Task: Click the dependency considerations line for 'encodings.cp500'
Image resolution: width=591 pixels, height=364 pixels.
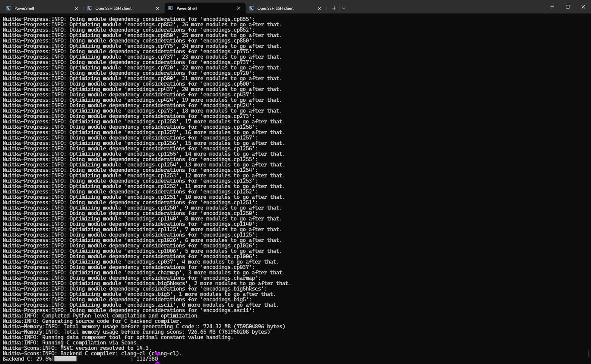Action: [128, 84]
